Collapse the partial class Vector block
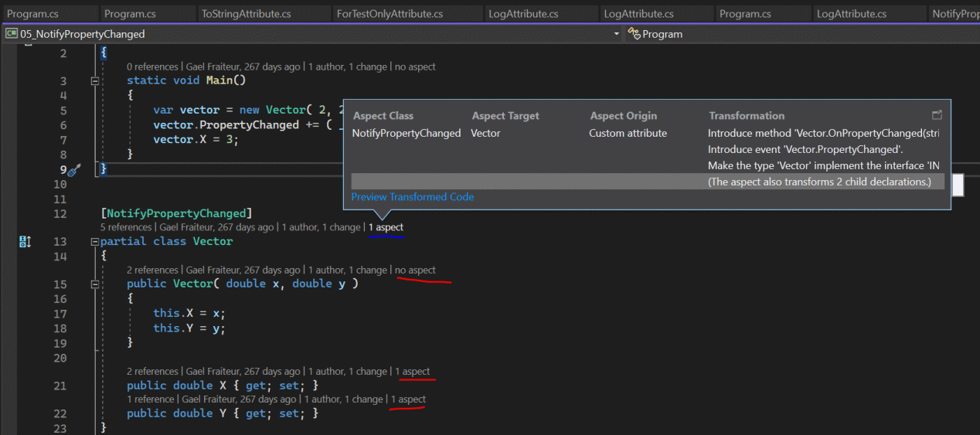Screen dimensions: 980x435 tap(95, 242)
